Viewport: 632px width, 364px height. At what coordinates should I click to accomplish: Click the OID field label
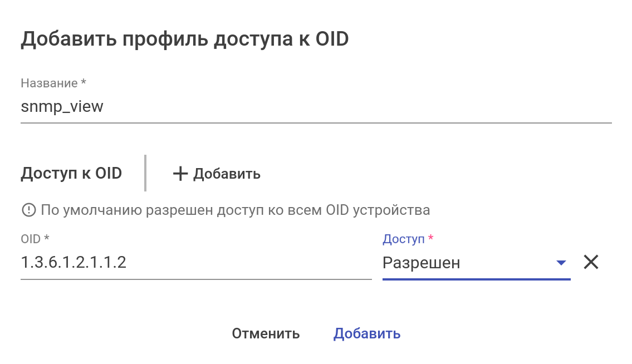(x=31, y=239)
